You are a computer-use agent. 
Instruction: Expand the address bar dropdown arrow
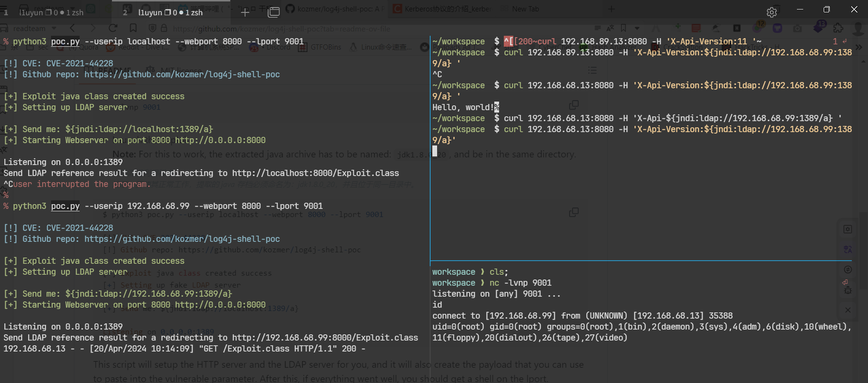click(x=637, y=28)
